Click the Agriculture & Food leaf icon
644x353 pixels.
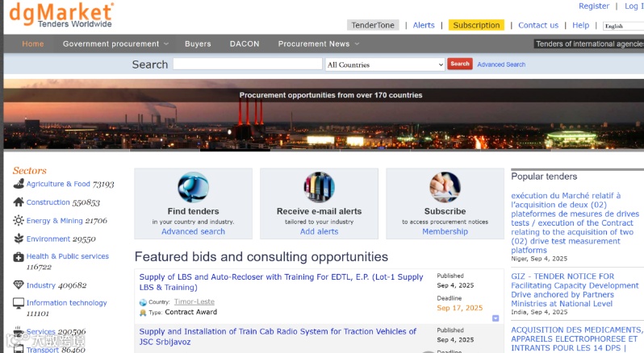click(19, 184)
